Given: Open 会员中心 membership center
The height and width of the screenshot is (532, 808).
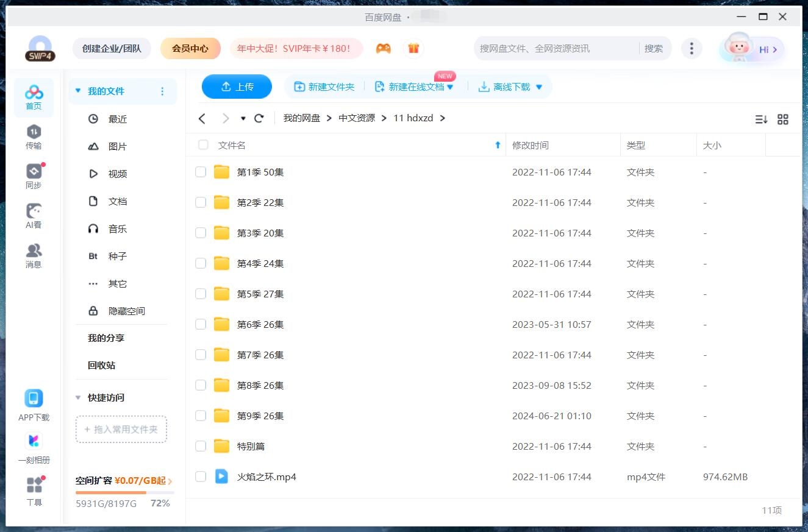Looking at the screenshot, I should click(190, 48).
